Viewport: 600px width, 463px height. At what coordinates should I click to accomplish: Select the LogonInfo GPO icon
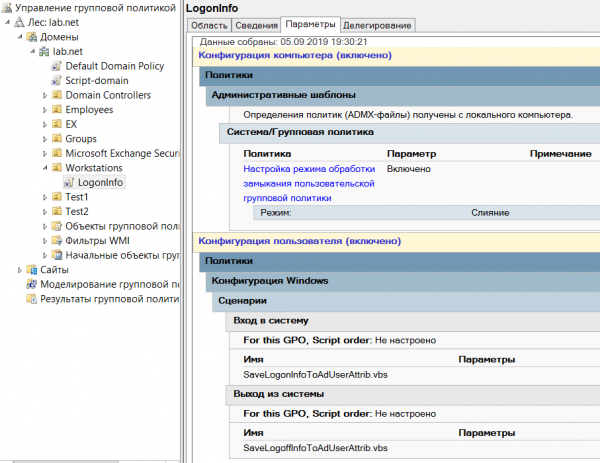pos(69,183)
